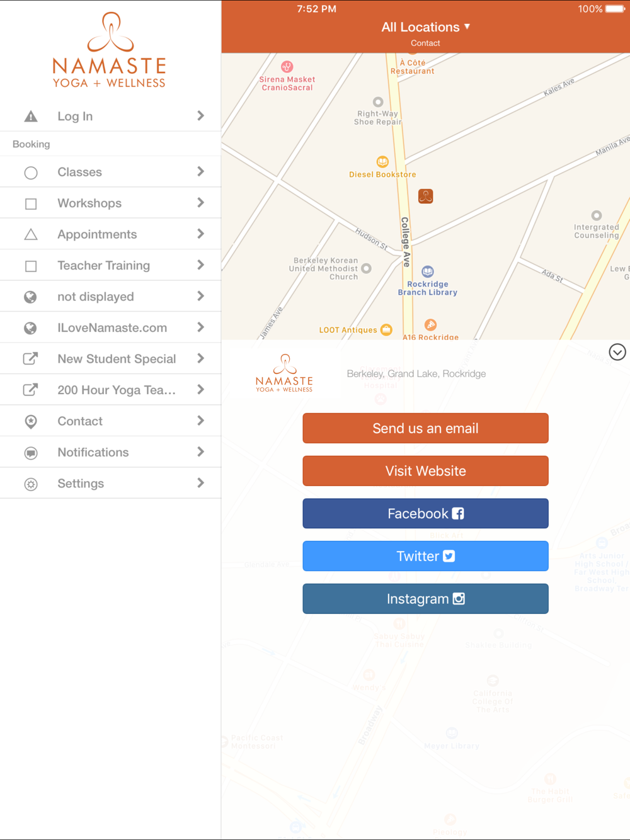Select the 200 Hour Yoga Tea... link
This screenshot has width=630, height=840.
point(110,390)
